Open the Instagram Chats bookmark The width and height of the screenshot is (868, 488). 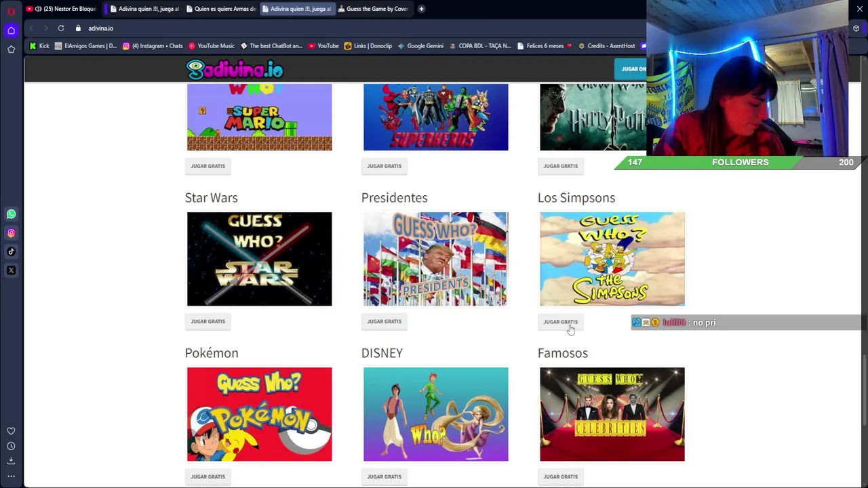153,46
